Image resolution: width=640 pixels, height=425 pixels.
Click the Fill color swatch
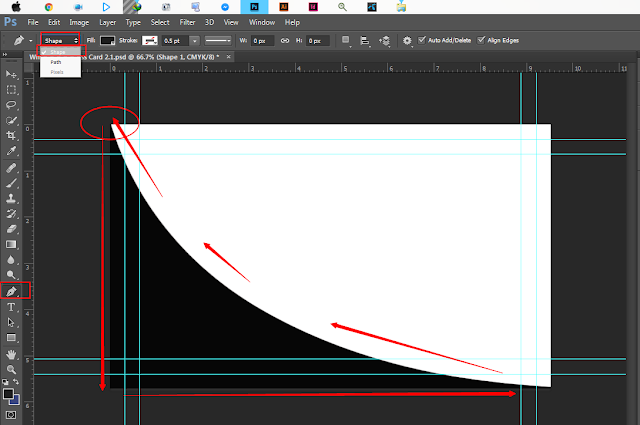pos(108,40)
